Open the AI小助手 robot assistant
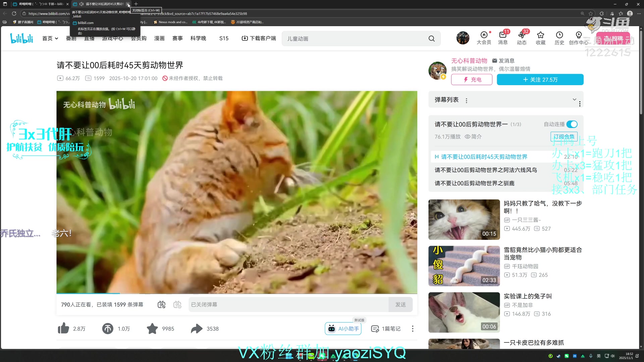644x362 pixels. coord(343,328)
